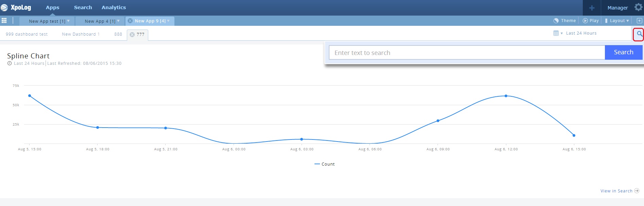Click the boxed plus add icon

(x=639, y=21)
